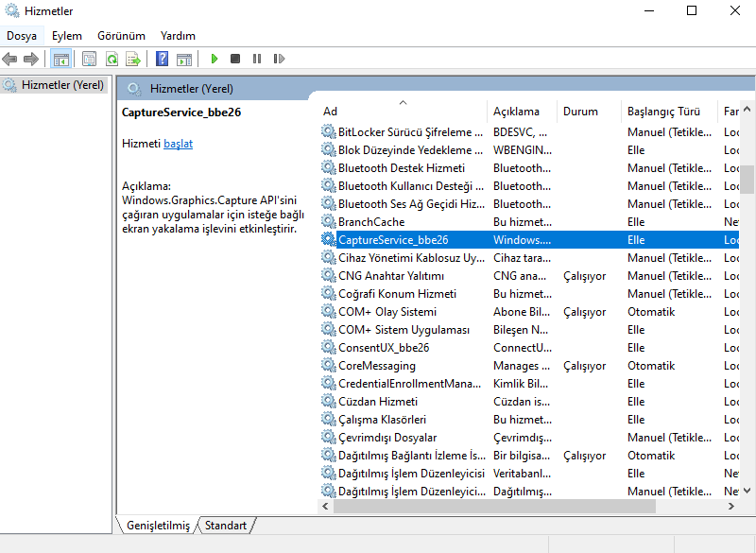Screen dimensions: 756x553
Task: Click the 'başlat' link to start service
Action: point(178,144)
